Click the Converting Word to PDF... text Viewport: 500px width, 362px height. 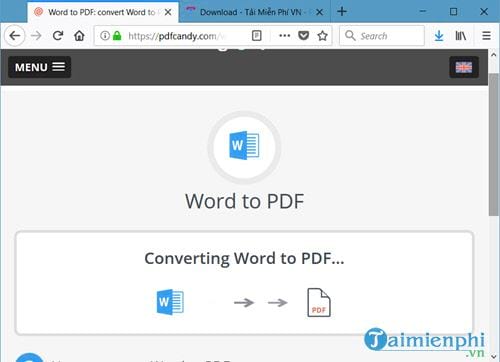244,258
